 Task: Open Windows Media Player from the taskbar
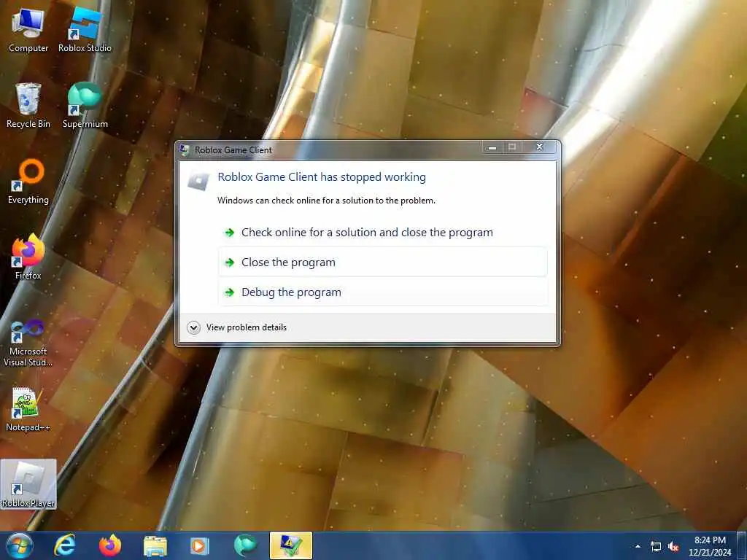click(200, 545)
